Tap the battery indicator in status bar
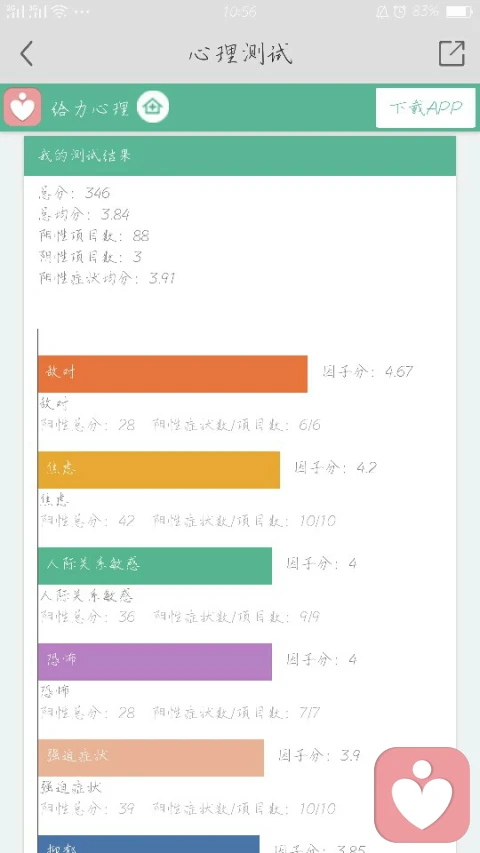Image resolution: width=480 pixels, height=853 pixels. tap(459, 11)
